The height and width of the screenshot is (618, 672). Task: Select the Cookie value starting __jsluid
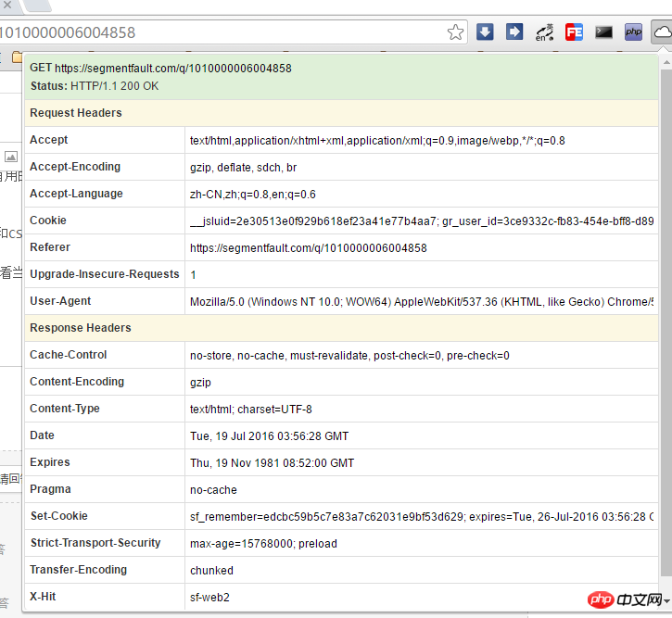pos(422,221)
